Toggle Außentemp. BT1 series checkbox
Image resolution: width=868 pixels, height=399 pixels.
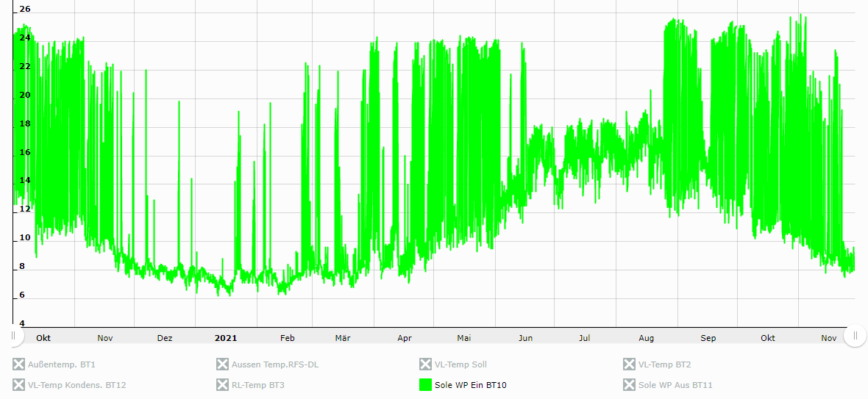click(19, 364)
